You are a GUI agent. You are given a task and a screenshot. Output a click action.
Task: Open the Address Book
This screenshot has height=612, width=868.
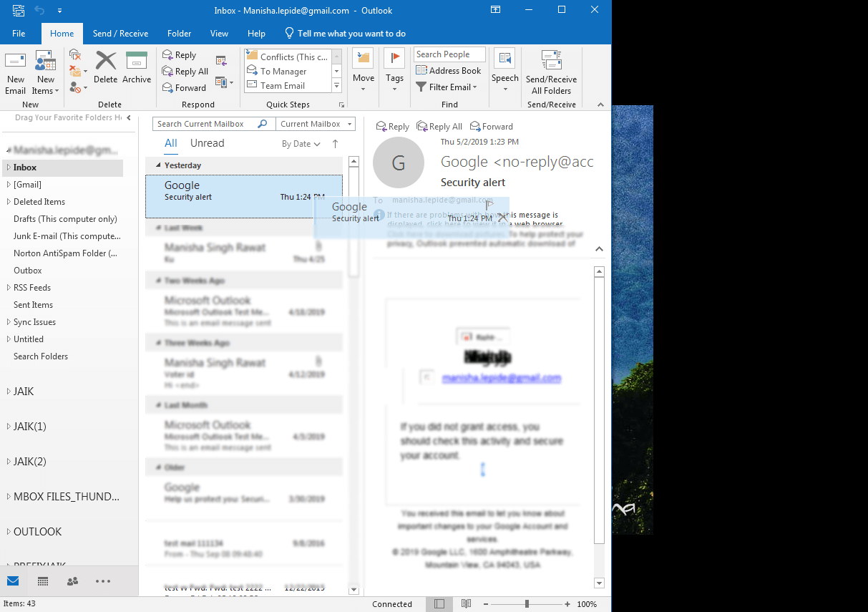pos(449,71)
